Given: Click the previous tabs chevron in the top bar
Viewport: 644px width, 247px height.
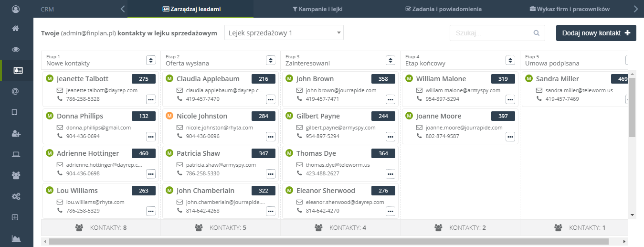Looking at the screenshot, I should pos(123,9).
